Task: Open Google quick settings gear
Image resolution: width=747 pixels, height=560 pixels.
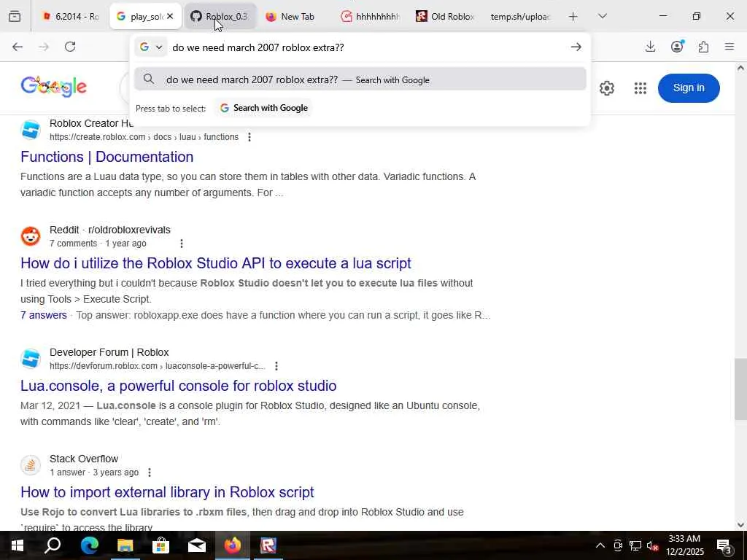Action: pyautogui.click(x=606, y=88)
